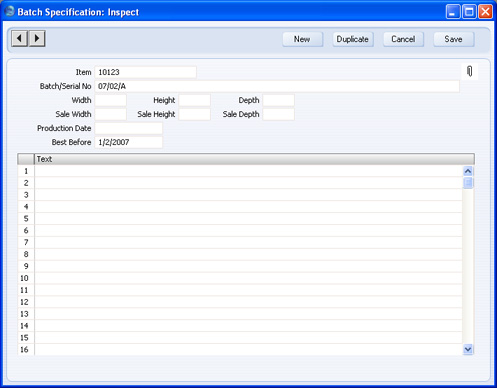
Task: Maximize the Batch Specification window
Action: pos(469,12)
